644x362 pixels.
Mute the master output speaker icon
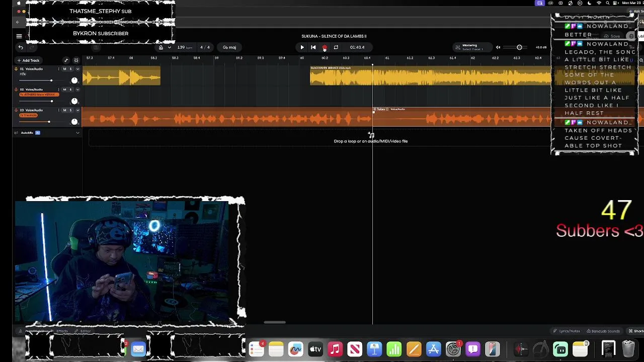click(x=498, y=47)
